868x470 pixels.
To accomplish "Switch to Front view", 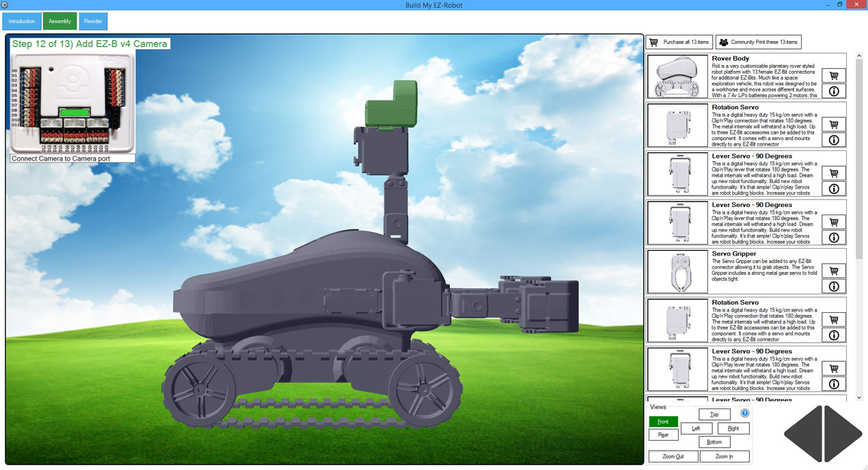I will [663, 422].
